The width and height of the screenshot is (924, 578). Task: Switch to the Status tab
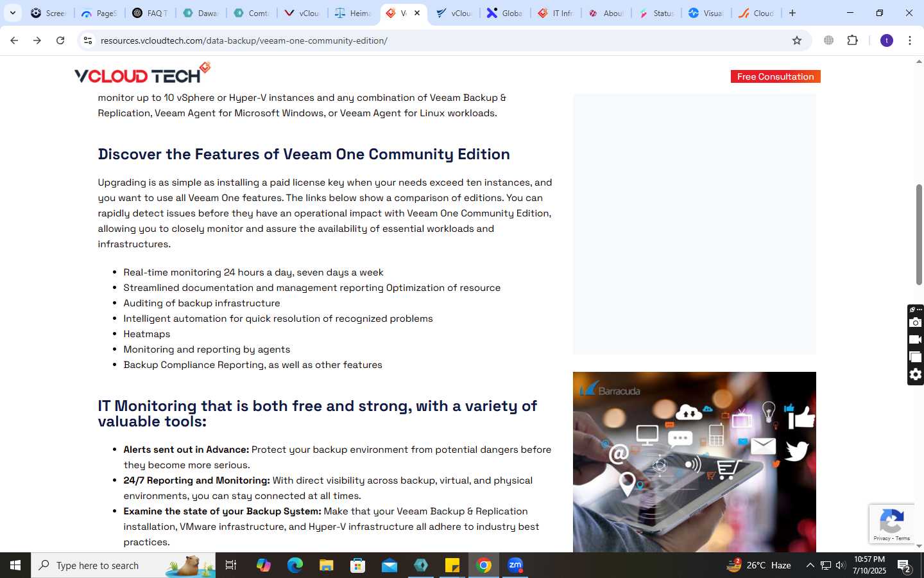pos(657,13)
